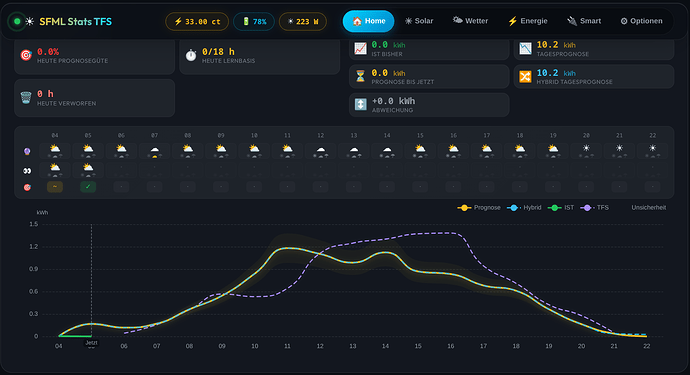Click the 10.2 kWh Tagesprognose value
The width and height of the screenshot is (690, 375).
(556, 45)
